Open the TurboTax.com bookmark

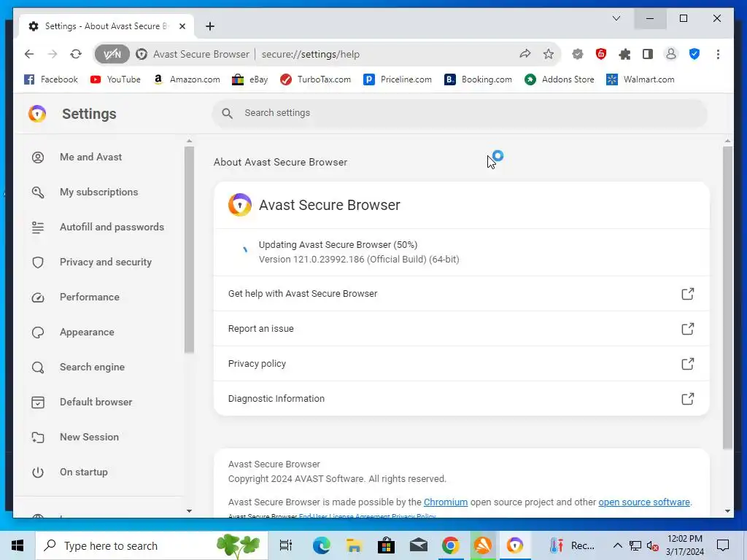click(x=315, y=79)
